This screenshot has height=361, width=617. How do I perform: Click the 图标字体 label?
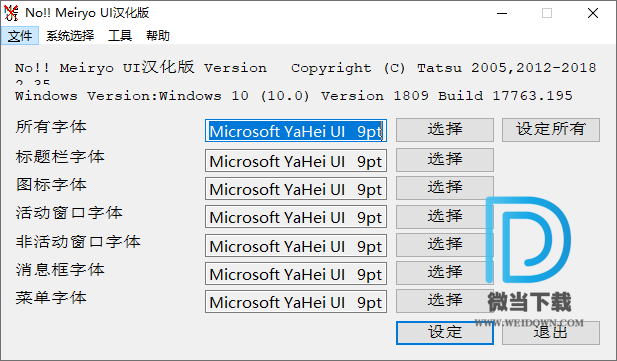point(51,185)
